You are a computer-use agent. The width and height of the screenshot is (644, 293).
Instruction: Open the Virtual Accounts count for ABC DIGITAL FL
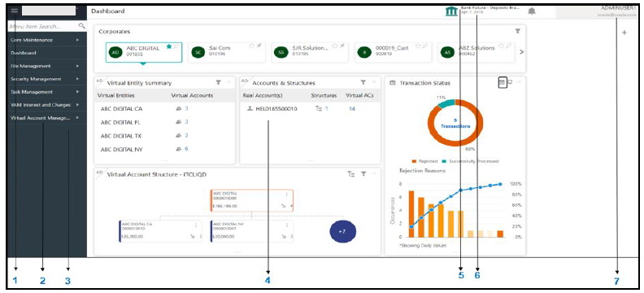pyautogui.click(x=186, y=122)
